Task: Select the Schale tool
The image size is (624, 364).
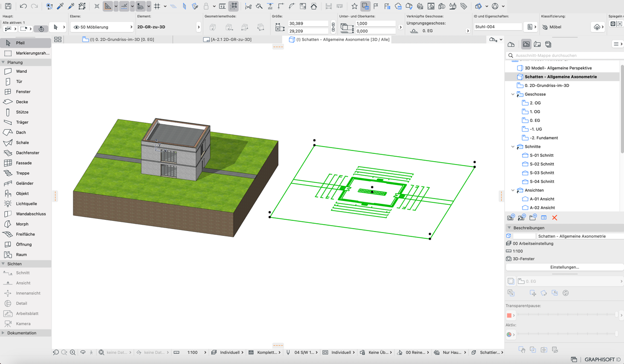Action: (26, 143)
